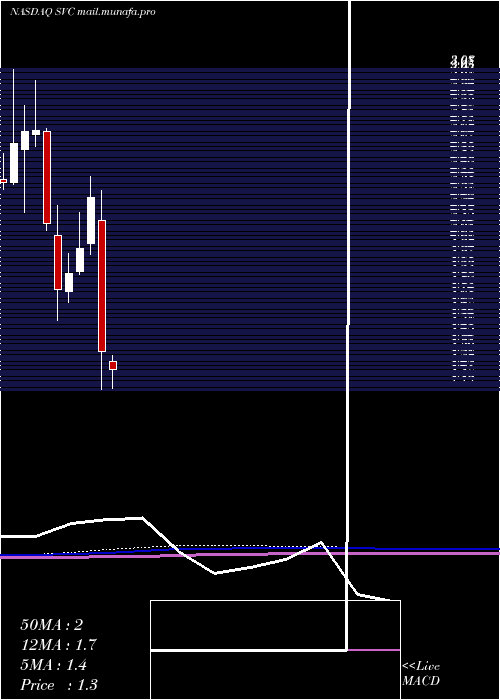
Task: Click the '12MA : 1.7' label
Action: pyautogui.click(x=58, y=645)
